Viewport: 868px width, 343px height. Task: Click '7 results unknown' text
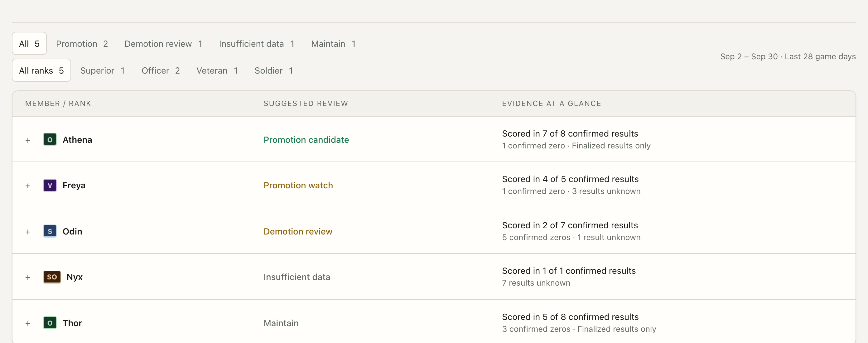click(x=536, y=283)
